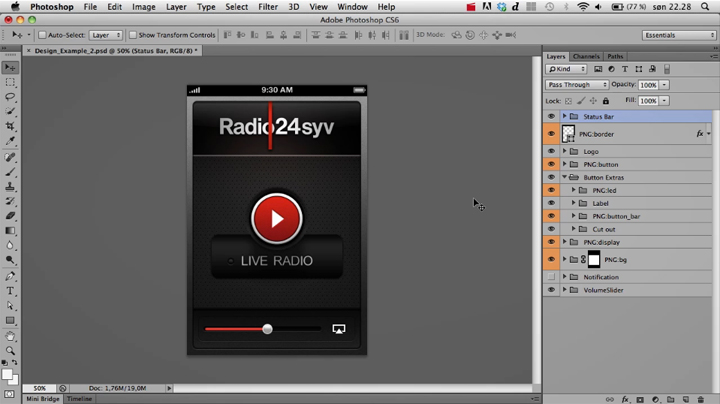This screenshot has height=404, width=720.
Task: Select the Brush tool
Action: (x=10, y=172)
